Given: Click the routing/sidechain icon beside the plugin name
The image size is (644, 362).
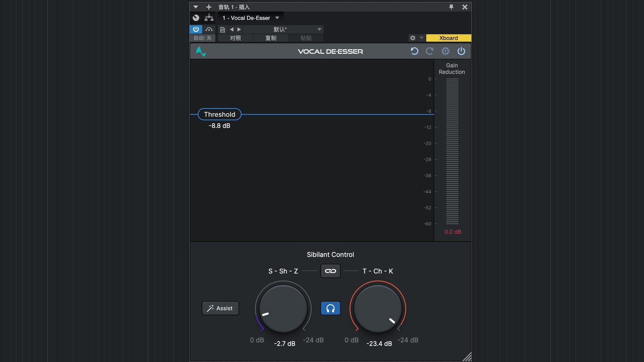Looking at the screenshot, I should click(209, 18).
